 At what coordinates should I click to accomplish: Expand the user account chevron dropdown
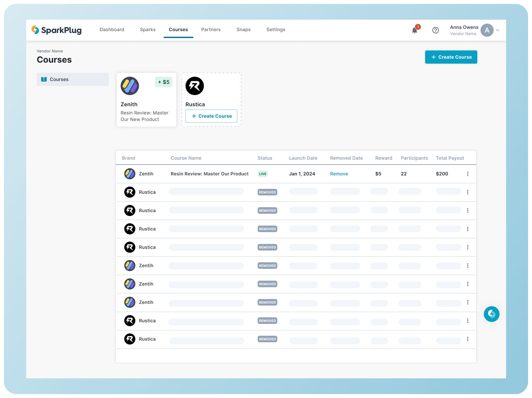[x=498, y=30]
